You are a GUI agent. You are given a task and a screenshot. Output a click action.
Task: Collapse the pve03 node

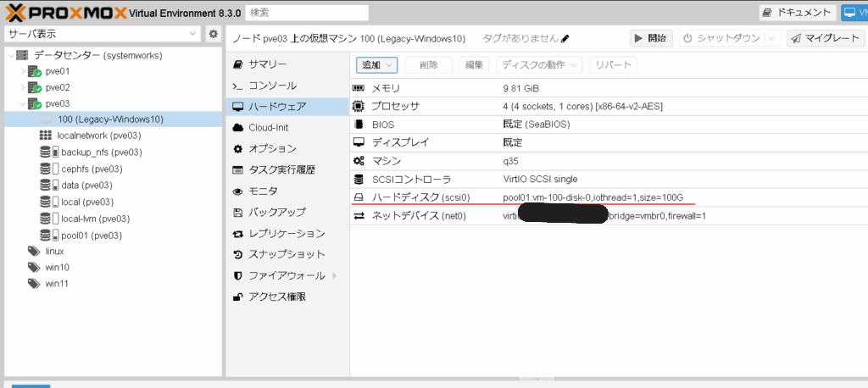click(23, 103)
